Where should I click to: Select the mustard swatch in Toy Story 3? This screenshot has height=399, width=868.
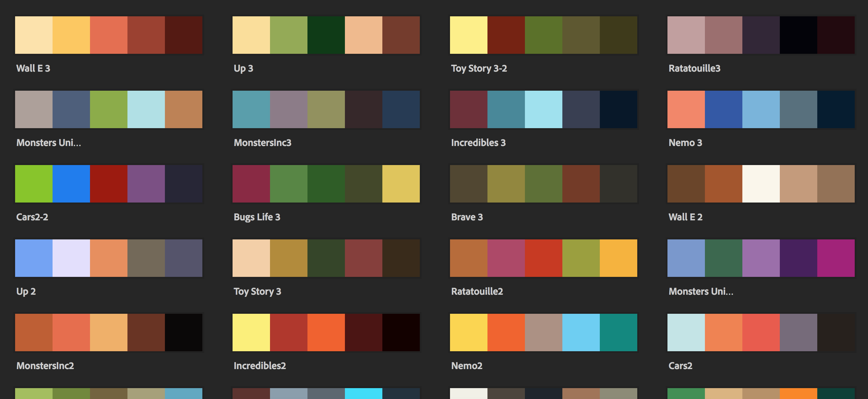[289, 258]
